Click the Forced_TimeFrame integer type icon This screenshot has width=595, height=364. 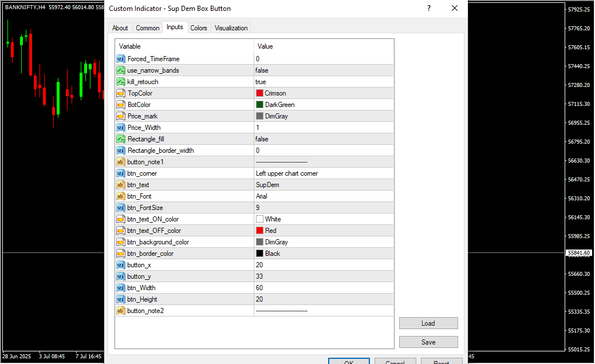tap(121, 59)
